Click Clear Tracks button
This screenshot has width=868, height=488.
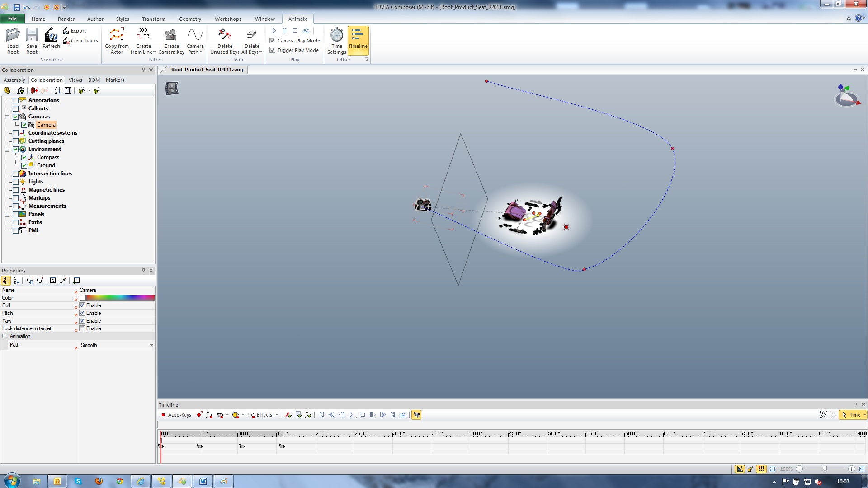pos(80,41)
